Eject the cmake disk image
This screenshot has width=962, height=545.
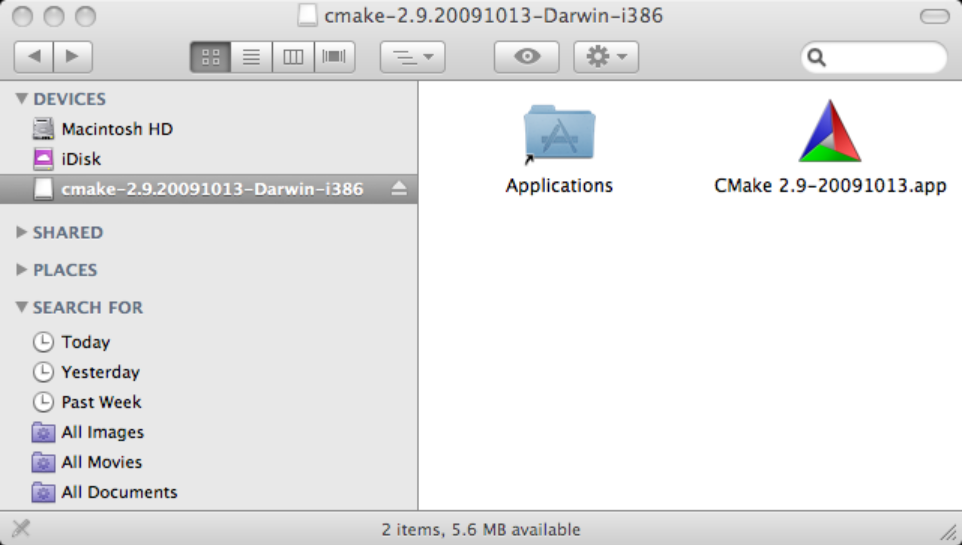pos(399,188)
